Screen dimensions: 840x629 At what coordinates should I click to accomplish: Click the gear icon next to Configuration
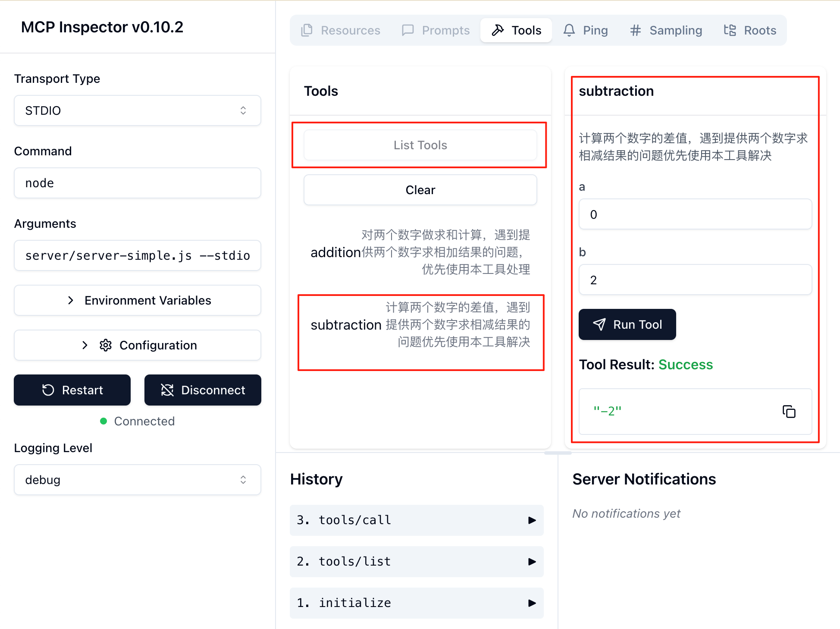click(x=106, y=345)
